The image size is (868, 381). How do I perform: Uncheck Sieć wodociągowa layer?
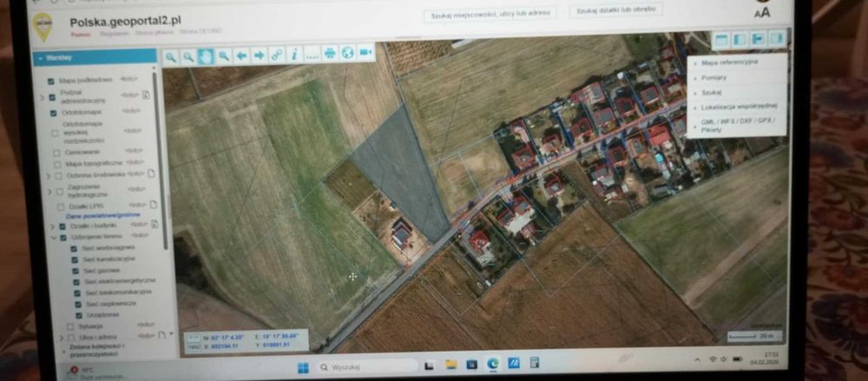tap(74, 248)
